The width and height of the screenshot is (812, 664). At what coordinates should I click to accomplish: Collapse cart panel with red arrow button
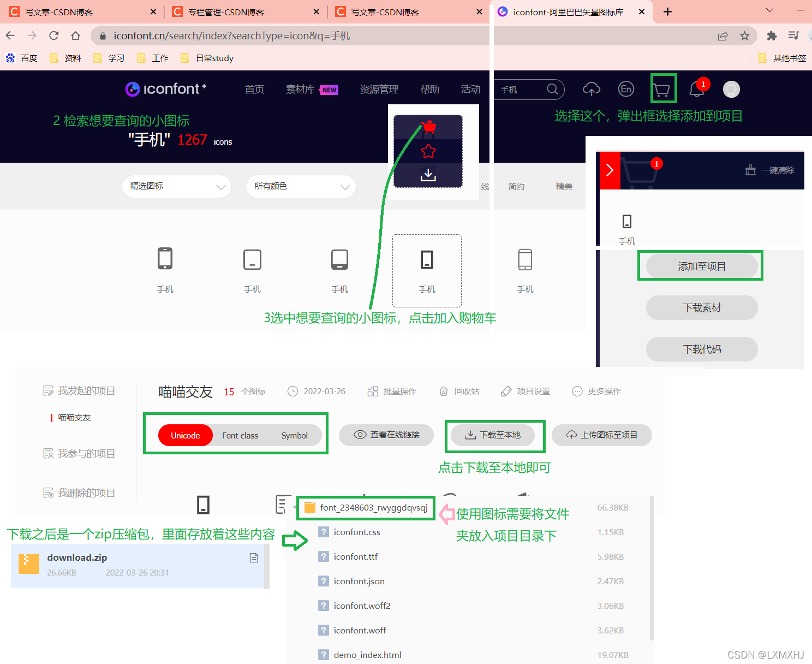tap(610, 170)
